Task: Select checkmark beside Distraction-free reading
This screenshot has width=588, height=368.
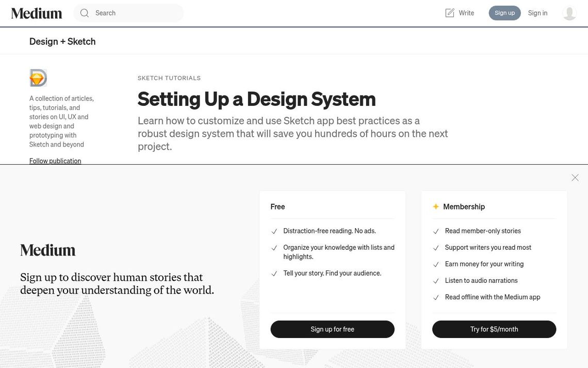Action: [274, 231]
